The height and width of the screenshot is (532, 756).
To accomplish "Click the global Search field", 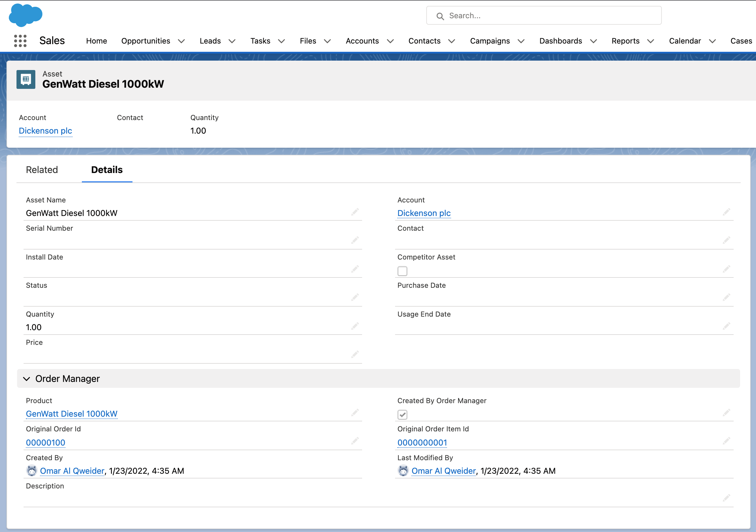I will (x=544, y=16).
